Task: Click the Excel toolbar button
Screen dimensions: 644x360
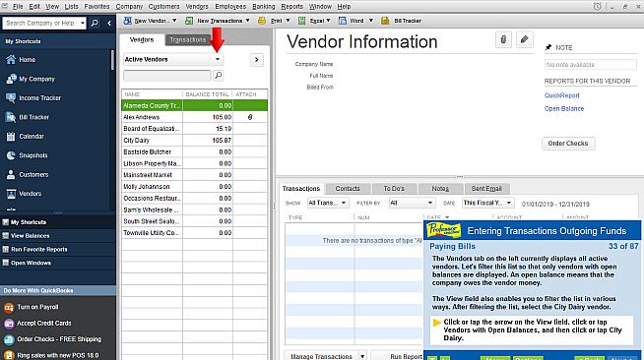Action: pyautogui.click(x=314, y=21)
